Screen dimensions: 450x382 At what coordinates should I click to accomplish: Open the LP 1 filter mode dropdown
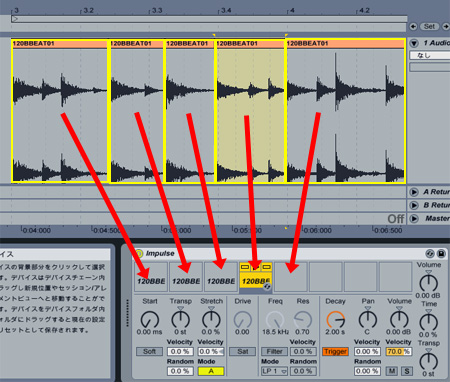click(274, 371)
